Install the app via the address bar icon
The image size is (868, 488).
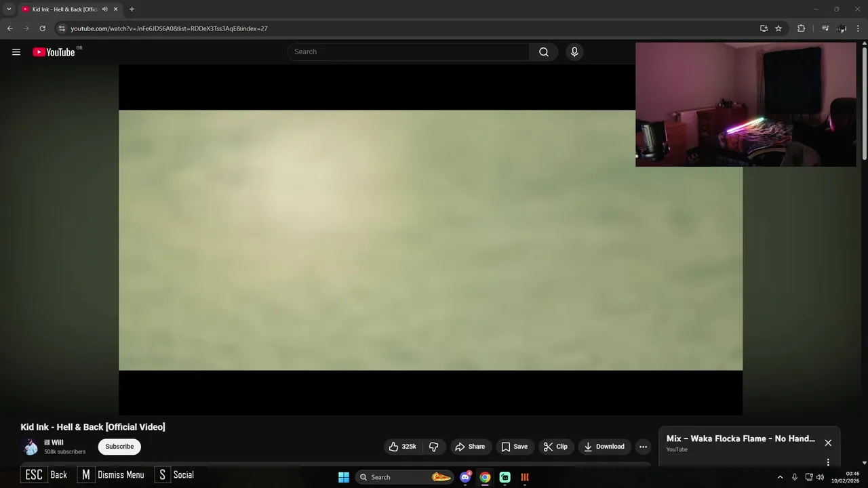click(764, 28)
